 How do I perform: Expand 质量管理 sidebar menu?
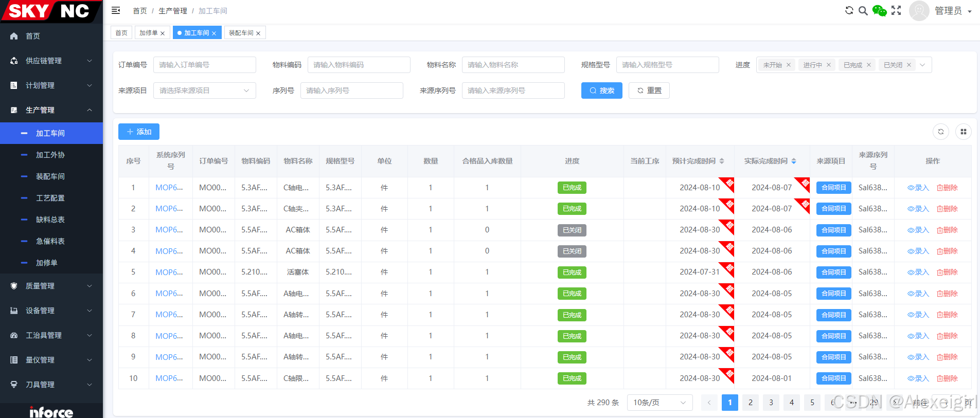pyautogui.click(x=51, y=286)
